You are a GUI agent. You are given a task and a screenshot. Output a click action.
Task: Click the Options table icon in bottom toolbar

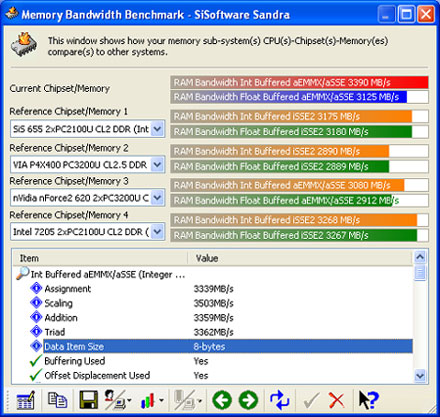[26, 400]
